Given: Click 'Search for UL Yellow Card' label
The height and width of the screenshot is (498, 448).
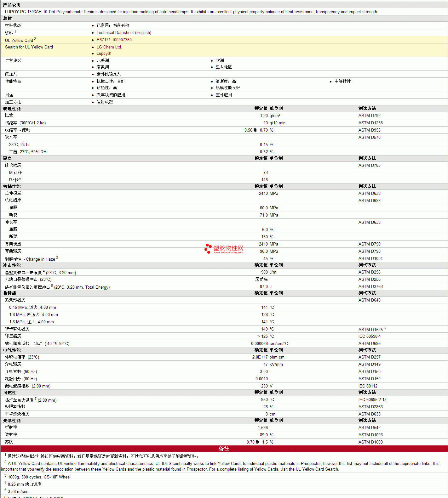Looking at the screenshot, I should pyautogui.click(x=29, y=47).
